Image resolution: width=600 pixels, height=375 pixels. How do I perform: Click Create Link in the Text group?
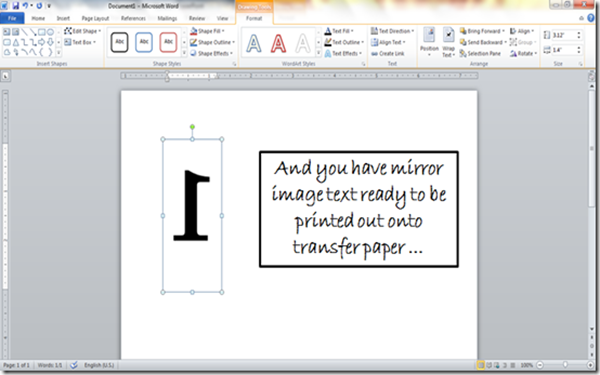point(388,53)
